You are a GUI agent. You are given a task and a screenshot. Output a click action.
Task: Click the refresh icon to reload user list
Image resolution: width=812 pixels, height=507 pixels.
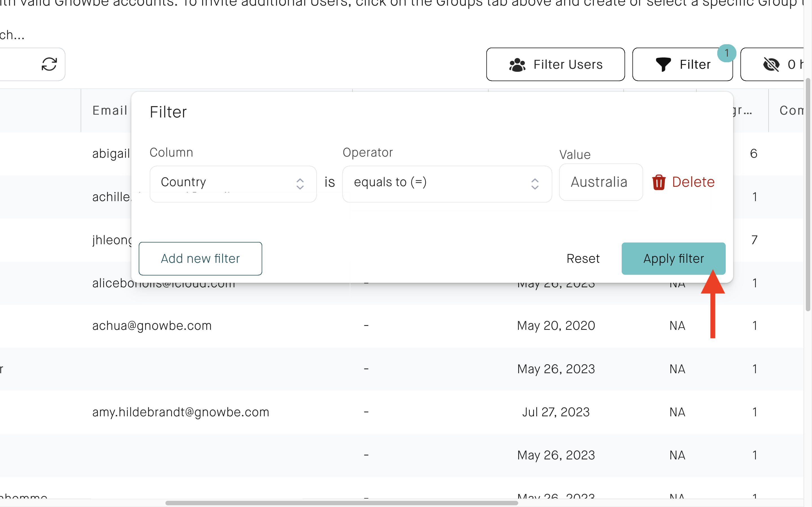pyautogui.click(x=49, y=64)
